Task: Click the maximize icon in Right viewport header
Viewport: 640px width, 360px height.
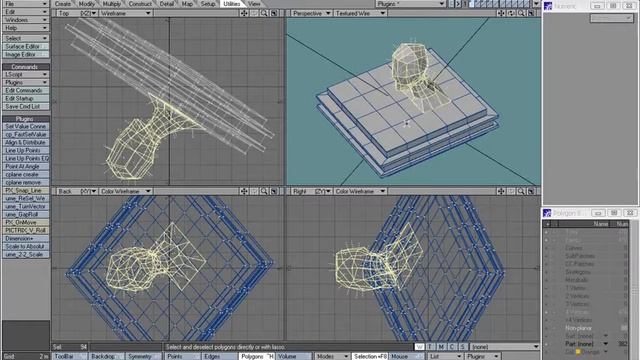Action: click(x=531, y=191)
